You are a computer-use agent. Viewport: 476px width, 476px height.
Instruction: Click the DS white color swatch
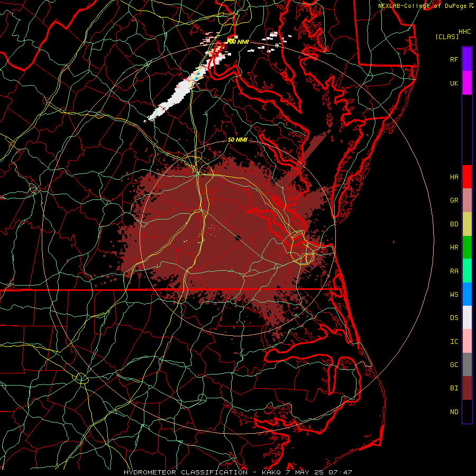coord(467,317)
